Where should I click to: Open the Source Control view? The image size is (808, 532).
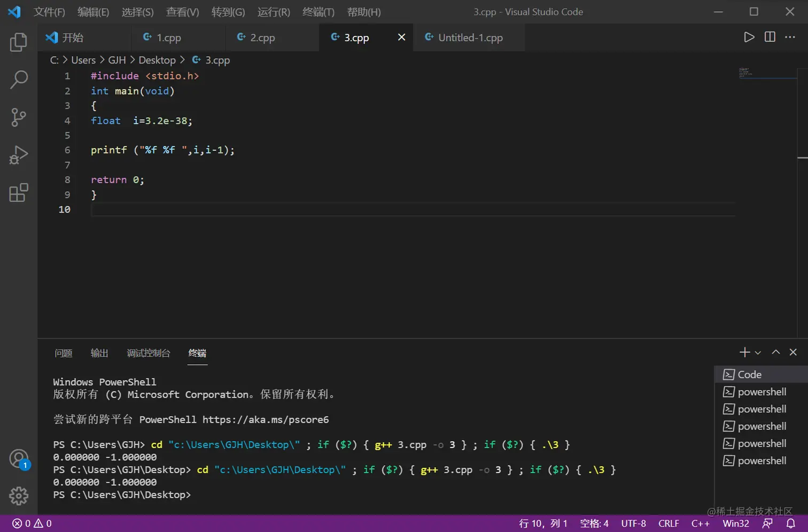(x=18, y=117)
